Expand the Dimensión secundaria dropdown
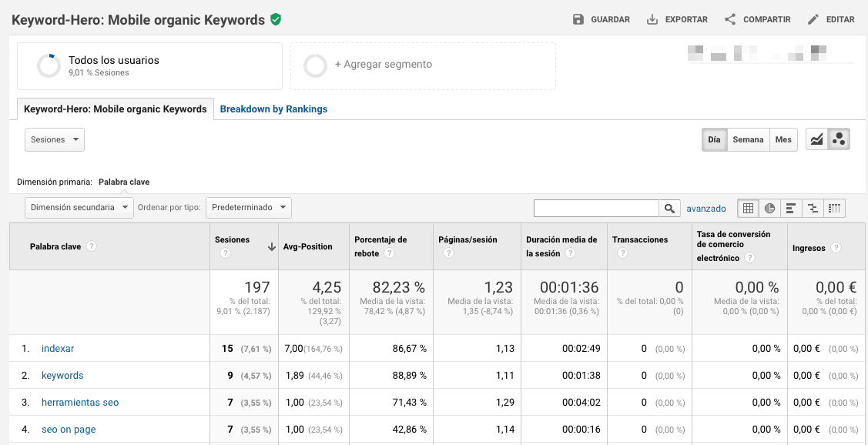Image resolution: width=868 pixels, height=445 pixels. 79,207
